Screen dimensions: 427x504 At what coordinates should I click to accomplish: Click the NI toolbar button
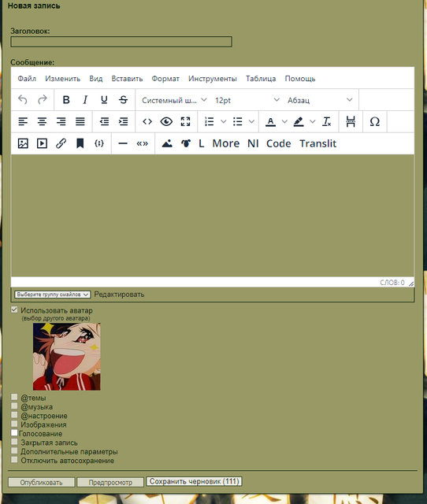[253, 143]
